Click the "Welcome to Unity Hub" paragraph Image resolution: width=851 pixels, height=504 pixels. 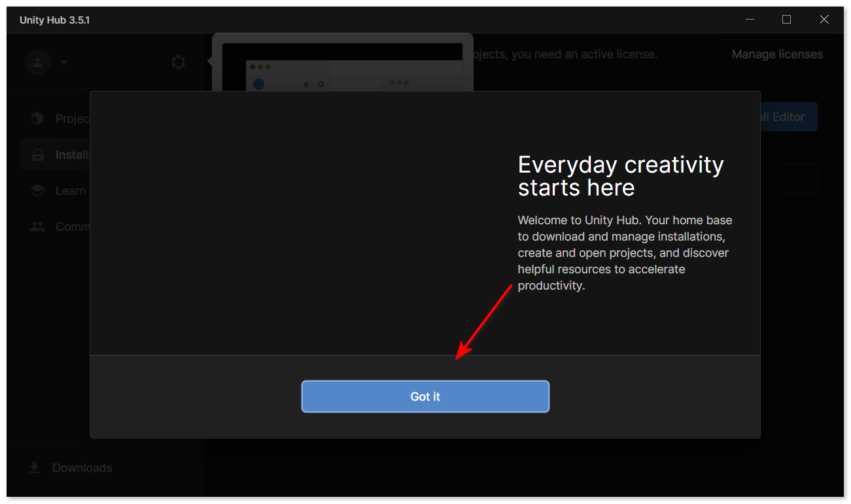point(625,253)
